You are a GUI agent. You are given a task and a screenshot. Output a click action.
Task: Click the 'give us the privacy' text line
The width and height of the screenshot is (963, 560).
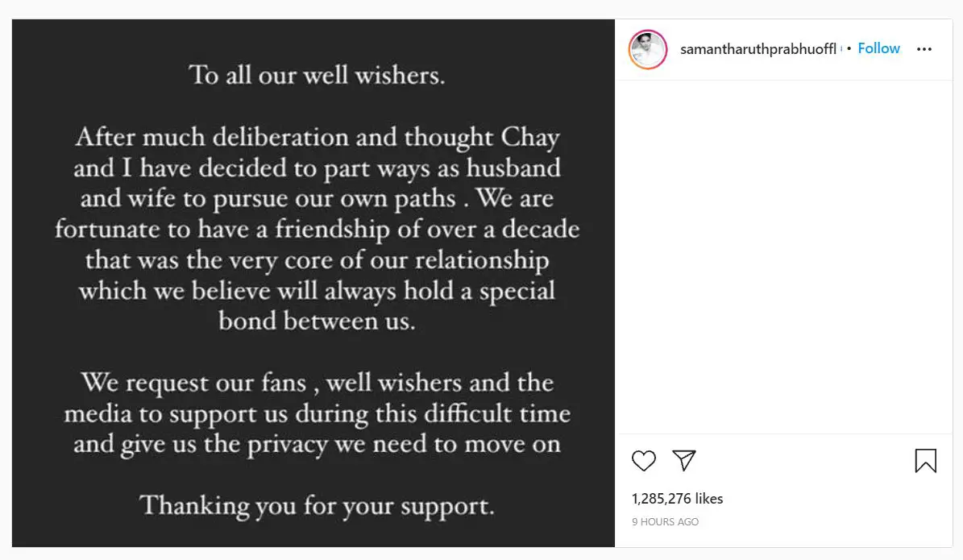coord(317,445)
